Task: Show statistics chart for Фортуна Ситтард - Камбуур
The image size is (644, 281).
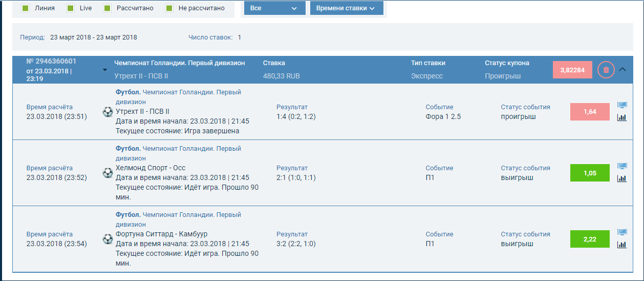Action: [x=622, y=245]
